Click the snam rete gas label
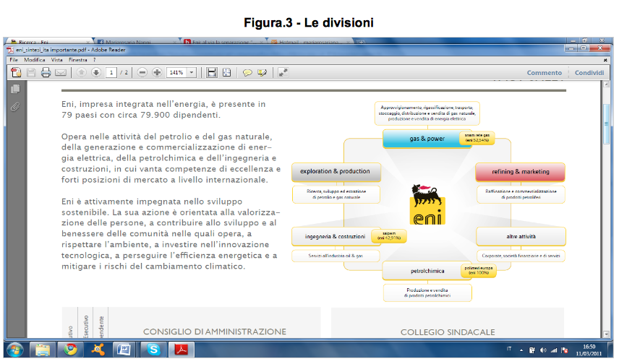Image resolution: width=619 pixels, height=364 pixels. (477, 138)
